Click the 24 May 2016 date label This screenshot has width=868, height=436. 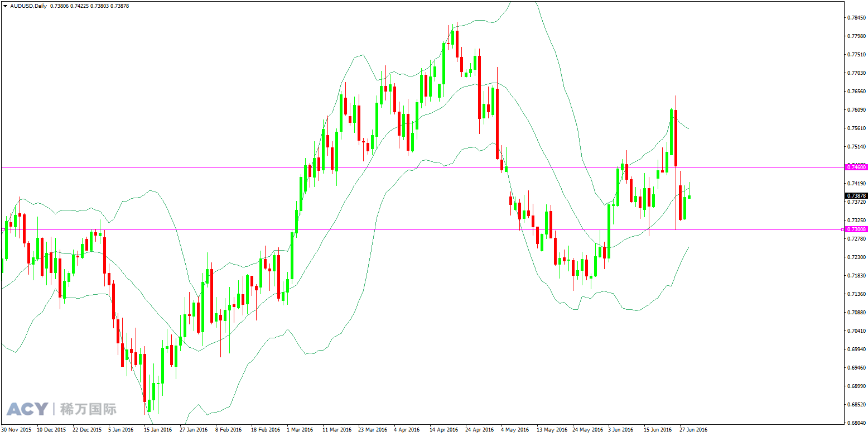[x=587, y=430]
